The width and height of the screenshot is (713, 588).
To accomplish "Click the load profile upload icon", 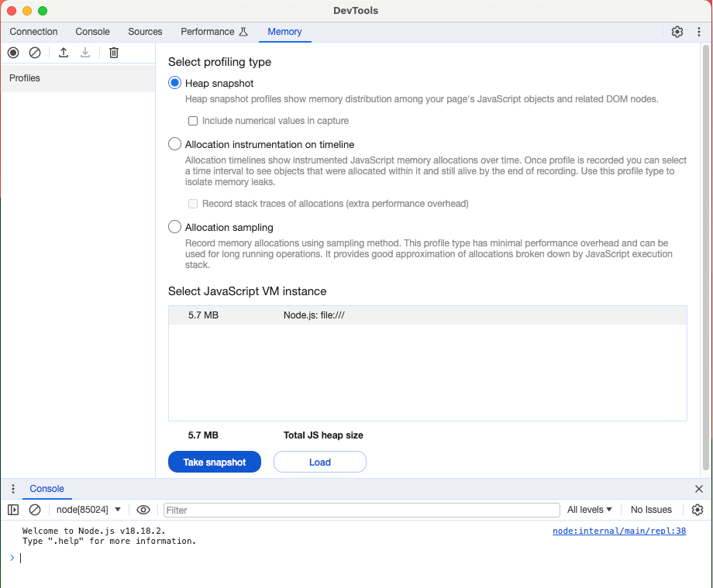I will 64,53.
